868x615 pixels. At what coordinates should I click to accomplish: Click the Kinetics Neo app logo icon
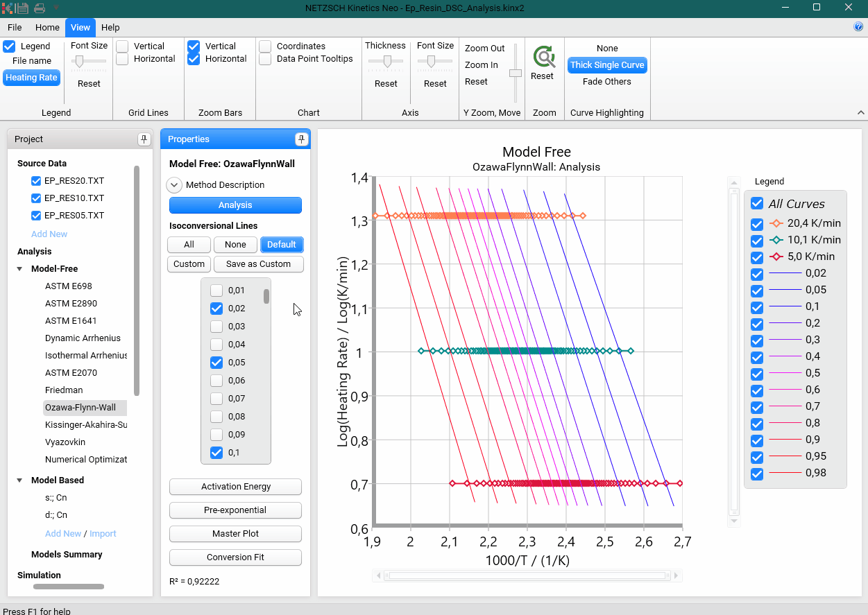coord(7,8)
